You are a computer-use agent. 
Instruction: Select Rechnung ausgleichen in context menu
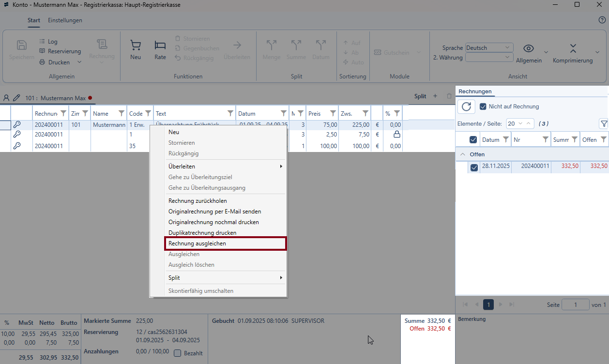[218, 243]
